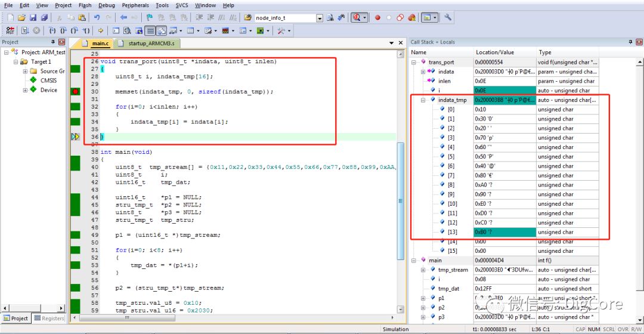The width and height of the screenshot is (644, 334).
Task: Collapse the indata_tmp array node
Action: (x=423, y=100)
